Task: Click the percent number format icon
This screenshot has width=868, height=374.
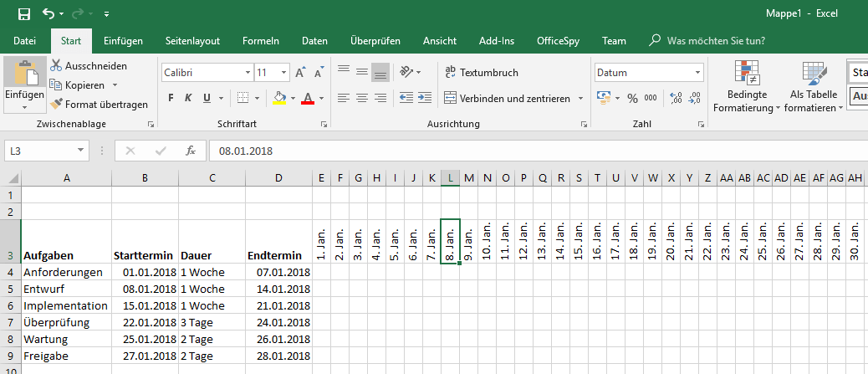Action: pos(632,98)
